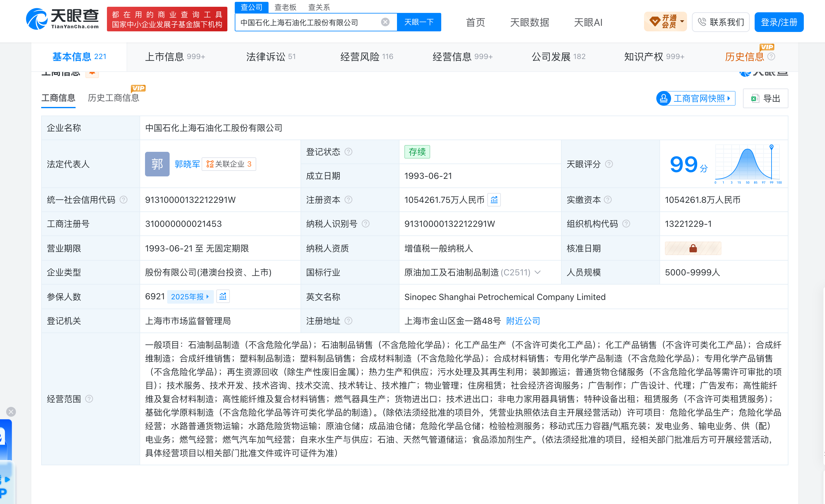The height and width of the screenshot is (504, 825).
Task: Go to 首页 in top navigation
Action: point(475,22)
